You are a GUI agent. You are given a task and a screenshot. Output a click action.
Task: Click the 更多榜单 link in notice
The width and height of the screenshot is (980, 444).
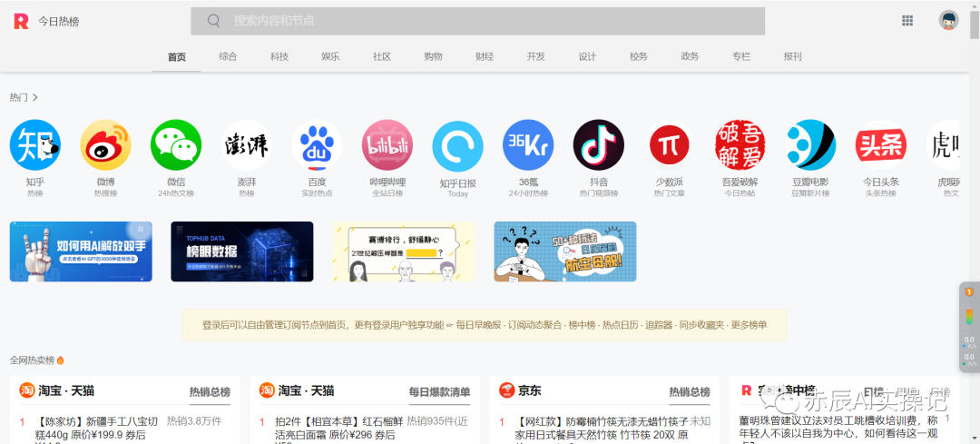tap(750, 325)
